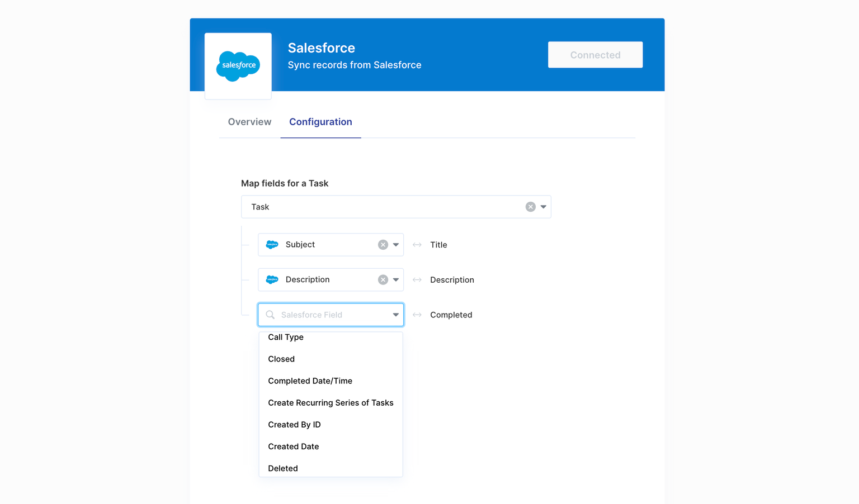
Task: Click the Connected button
Action: coord(595,55)
